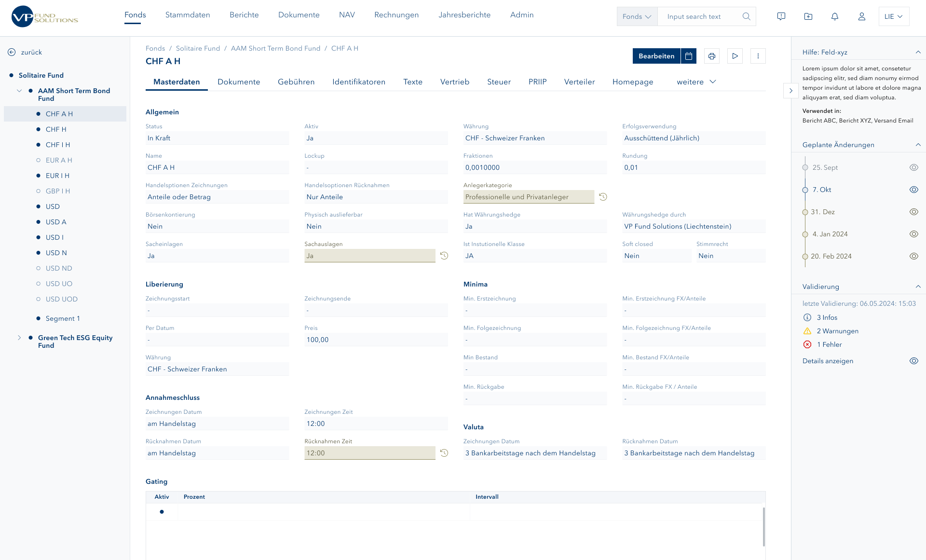Expand the weitere tabs dropdown
This screenshot has height=560, width=926.
click(696, 82)
